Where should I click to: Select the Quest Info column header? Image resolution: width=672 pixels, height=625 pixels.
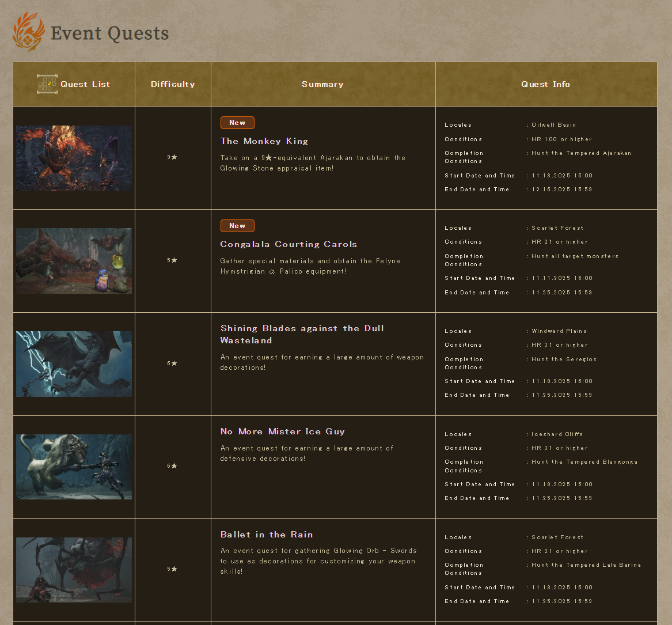[x=545, y=84]
